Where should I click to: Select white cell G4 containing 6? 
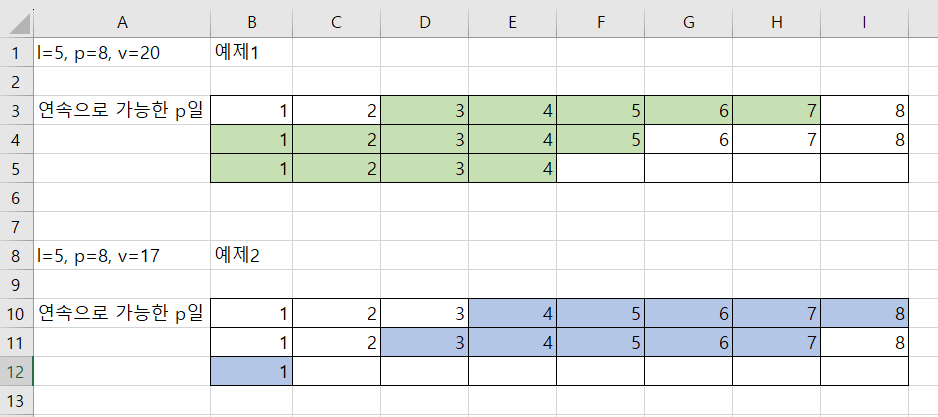(x=689, y=139)
